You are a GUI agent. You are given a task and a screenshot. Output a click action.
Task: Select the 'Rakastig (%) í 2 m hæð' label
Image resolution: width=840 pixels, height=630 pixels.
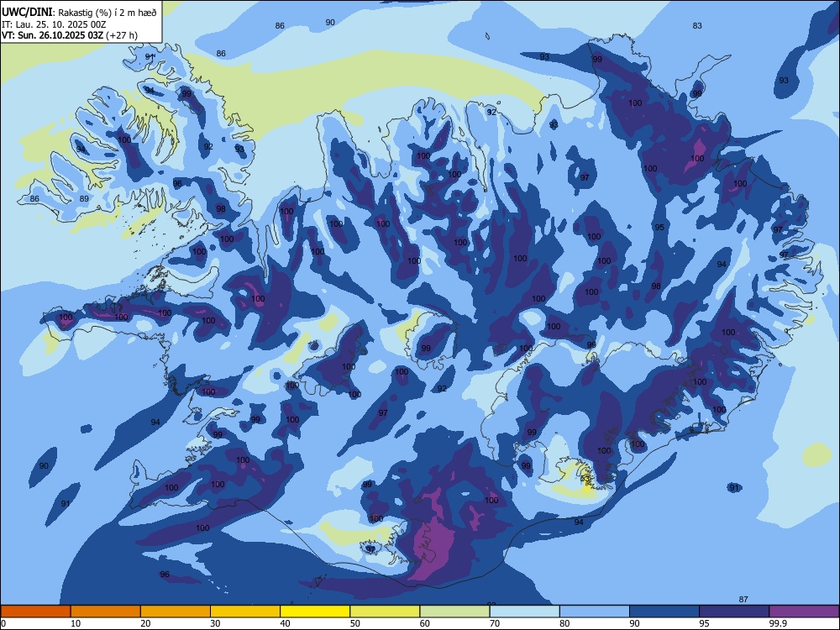(108, 13)
